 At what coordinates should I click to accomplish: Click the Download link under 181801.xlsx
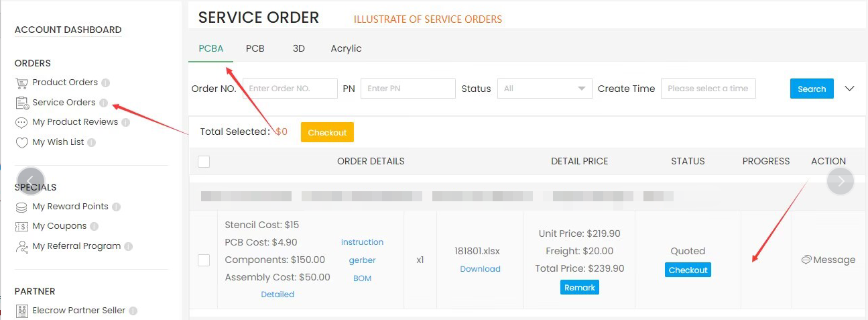[x=480, y=269]
